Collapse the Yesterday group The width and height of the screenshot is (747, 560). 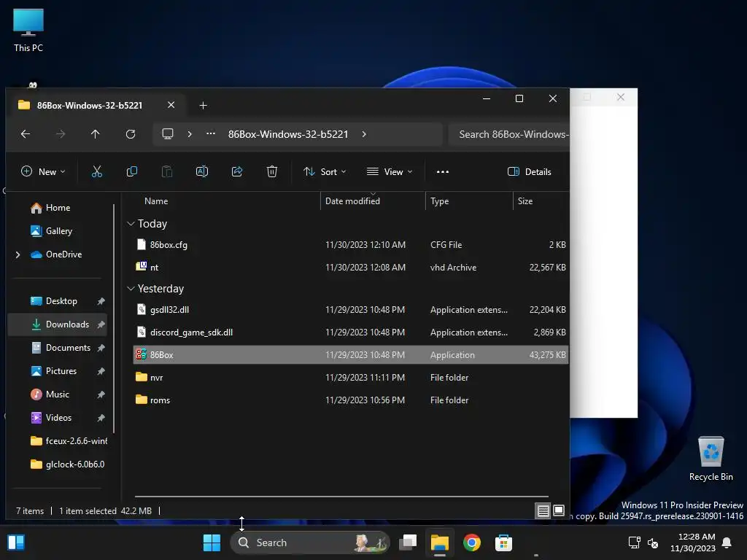pos(131,289)
